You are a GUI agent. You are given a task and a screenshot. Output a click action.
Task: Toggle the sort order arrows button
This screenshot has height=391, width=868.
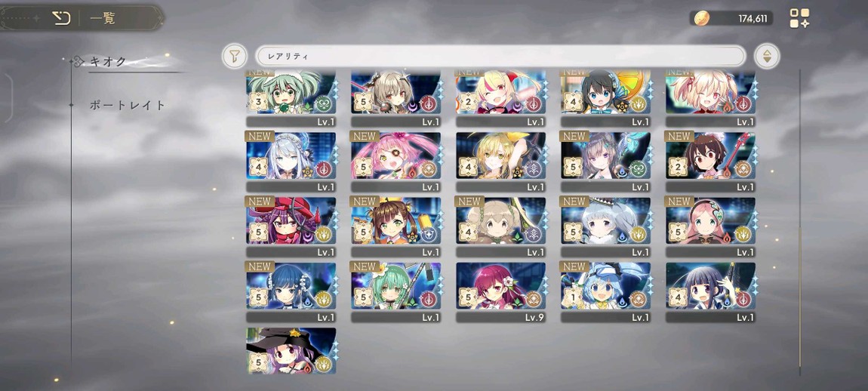(767, 56)
